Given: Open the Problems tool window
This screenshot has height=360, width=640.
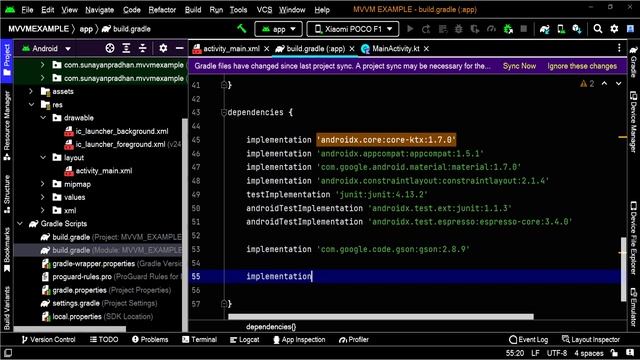Looking at the screenshot, I should tap(150, 340).
